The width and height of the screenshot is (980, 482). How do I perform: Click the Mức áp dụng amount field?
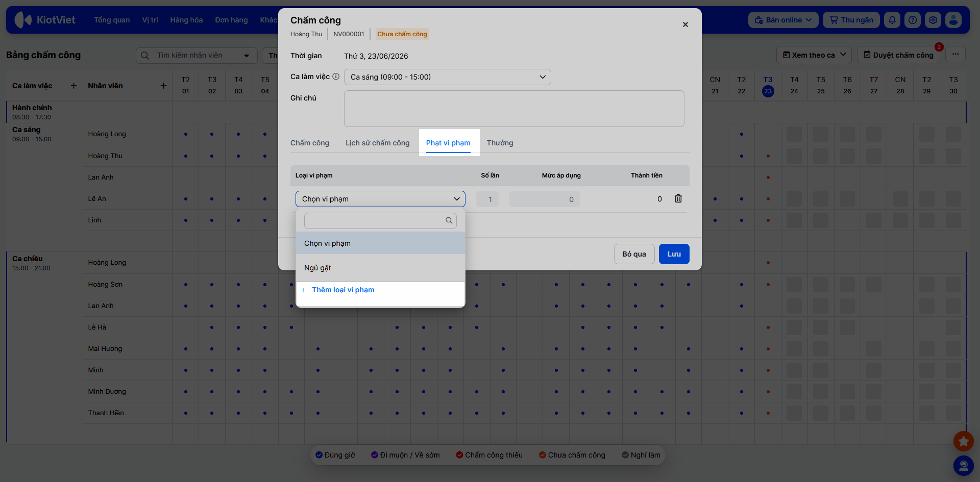(x=545, y=199)
